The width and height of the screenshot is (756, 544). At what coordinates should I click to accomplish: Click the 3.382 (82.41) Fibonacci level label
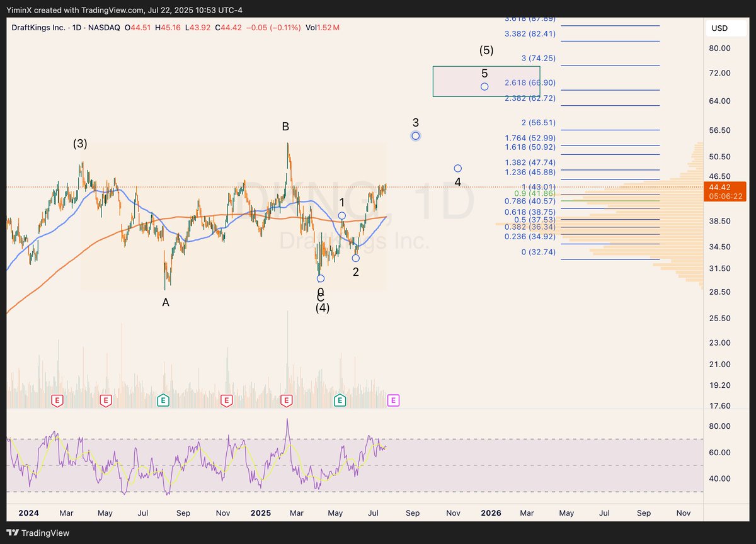530,34
